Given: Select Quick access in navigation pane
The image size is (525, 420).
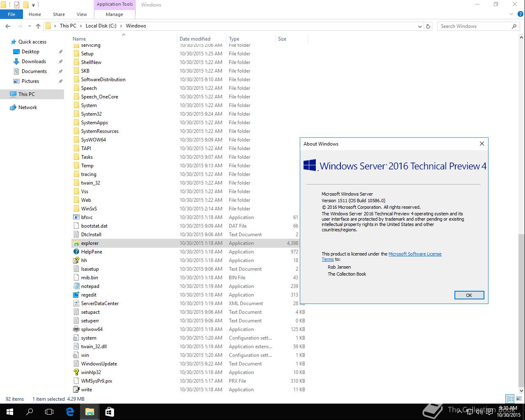Looking at the screenshot, I should click(32, 42).
